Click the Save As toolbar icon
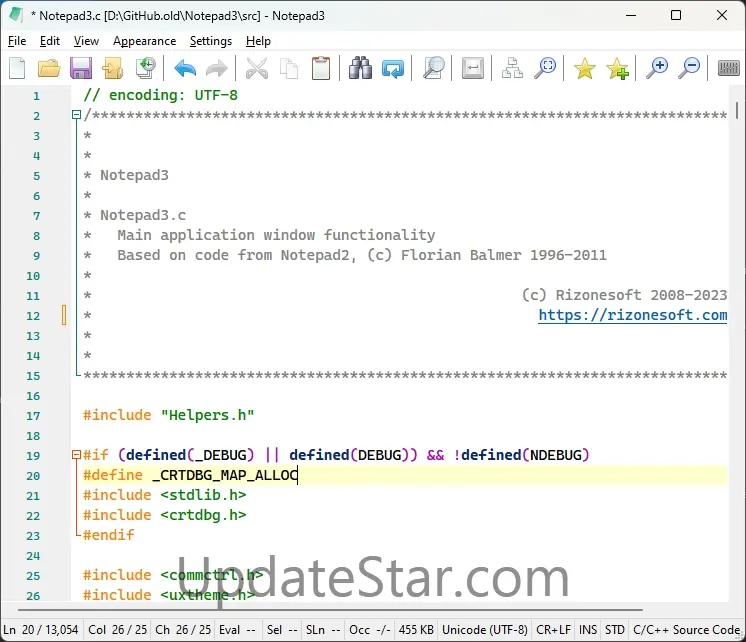The width and height of the screenshot is (746, 642). (x=113, y=68)
